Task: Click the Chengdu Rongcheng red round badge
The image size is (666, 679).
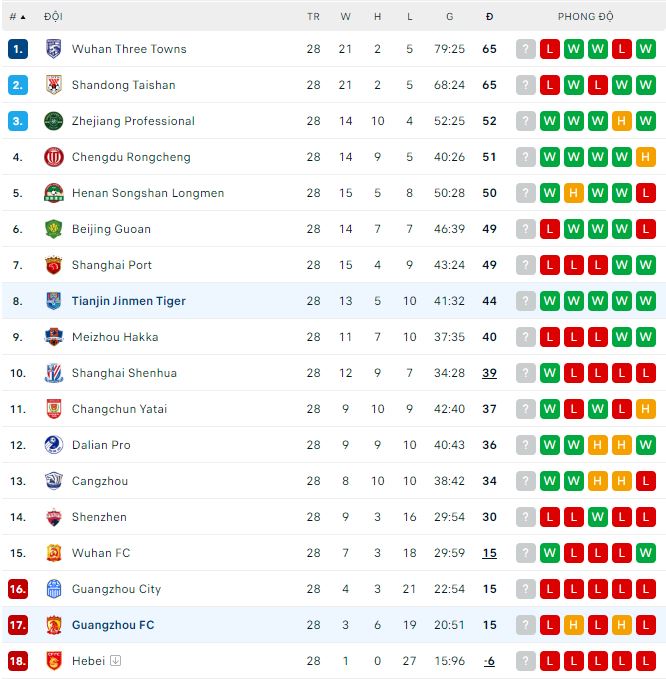Action: (54, 157)
